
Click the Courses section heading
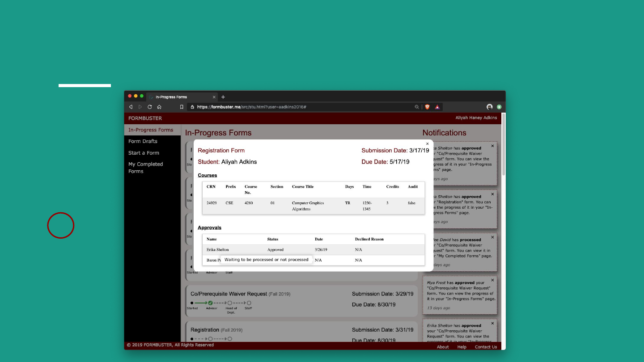click(207, 175)
